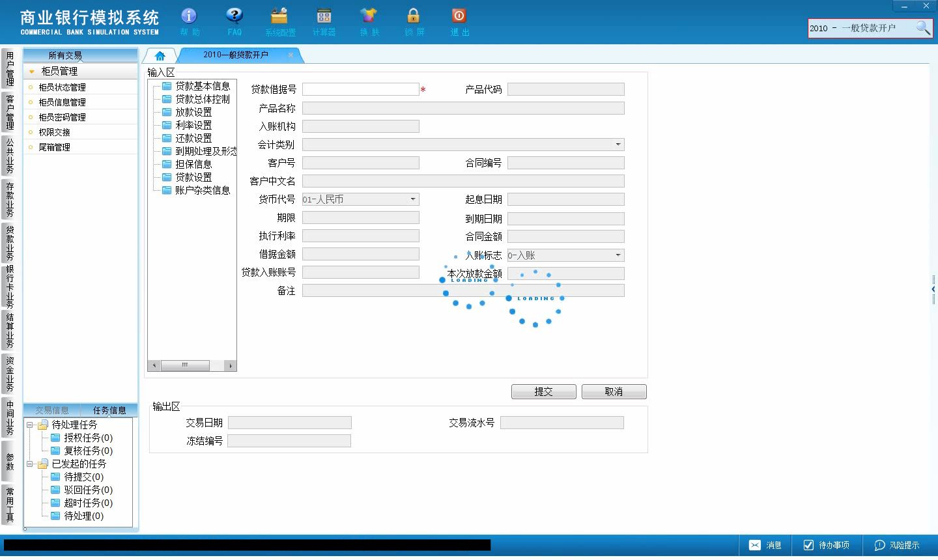This screenshot has height=560, width=938.
Task: Open 驳回任务(0) task folder
Action: [x=81, y=490]
